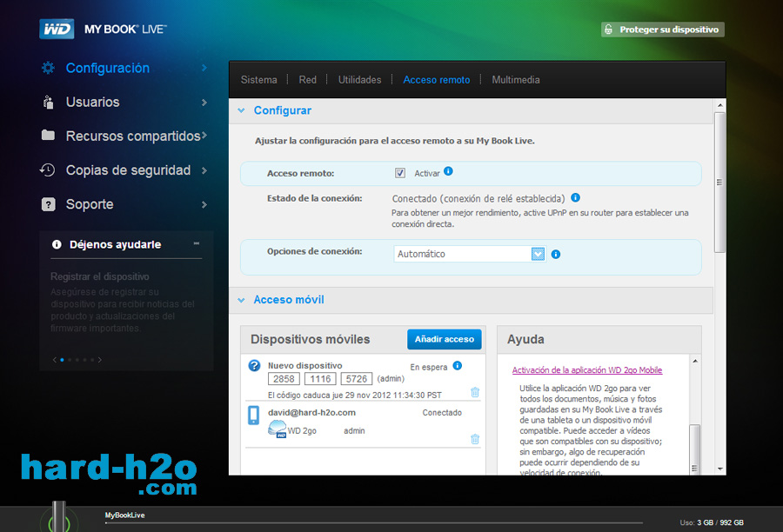This screenshot has height=532, width=783.
Task: Open Usuarios in sidebar
Action: [93, 102]
